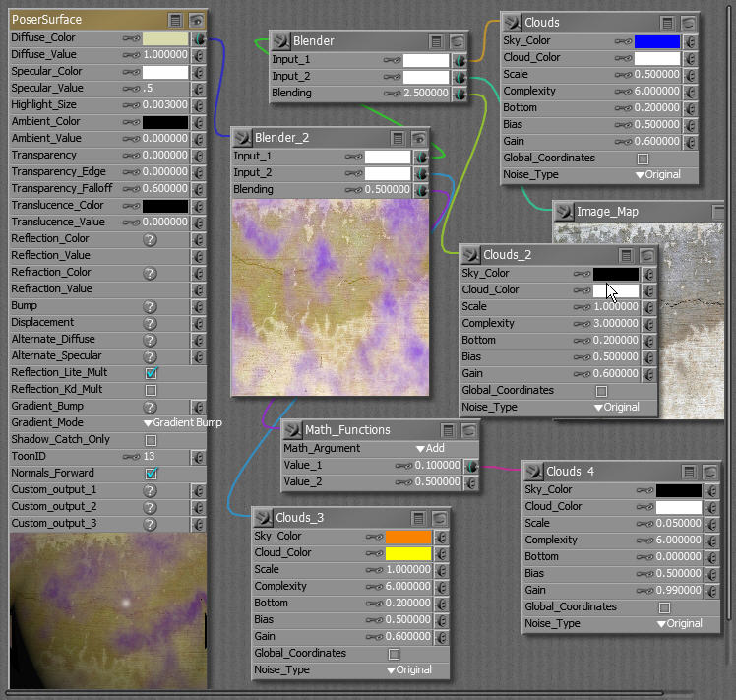Uncheck the Reflection_Lite_Mult checkbox

152,373
